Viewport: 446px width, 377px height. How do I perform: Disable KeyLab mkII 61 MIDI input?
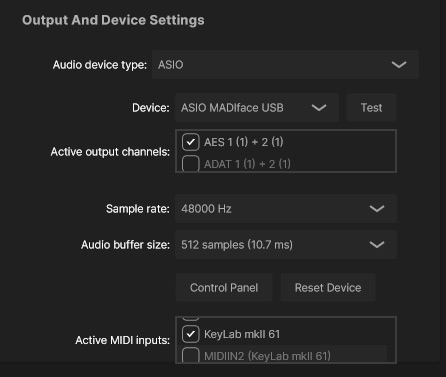click(191, 334)
